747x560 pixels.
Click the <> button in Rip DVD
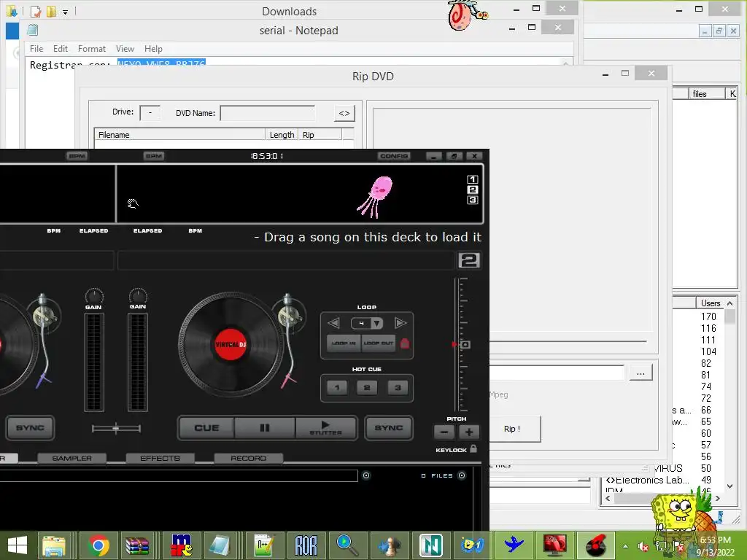click(x=344, y=113)
